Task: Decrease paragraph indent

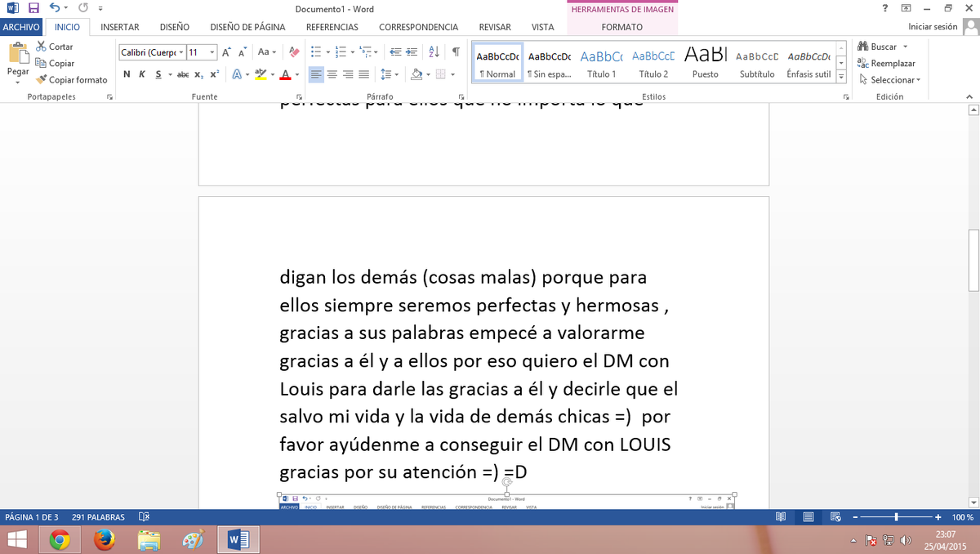Action: point(395,52)
